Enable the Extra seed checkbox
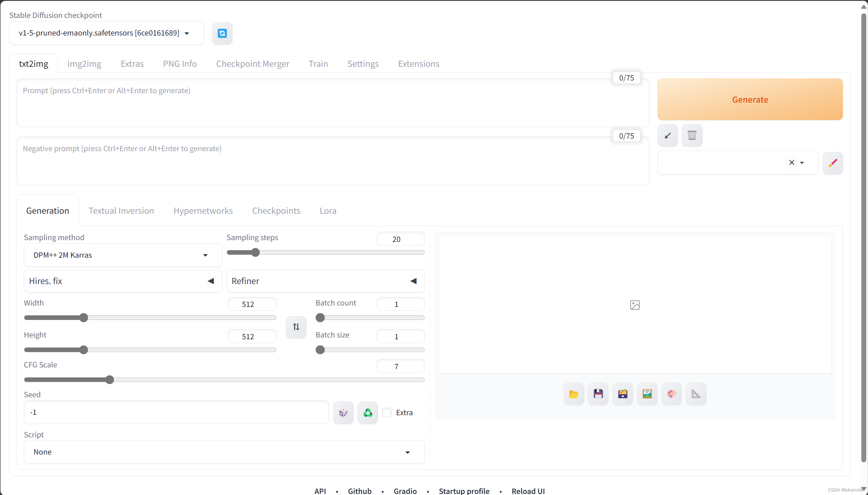This screenshot has height=495, width=868. pyautogui.click(x=386, y=412)
